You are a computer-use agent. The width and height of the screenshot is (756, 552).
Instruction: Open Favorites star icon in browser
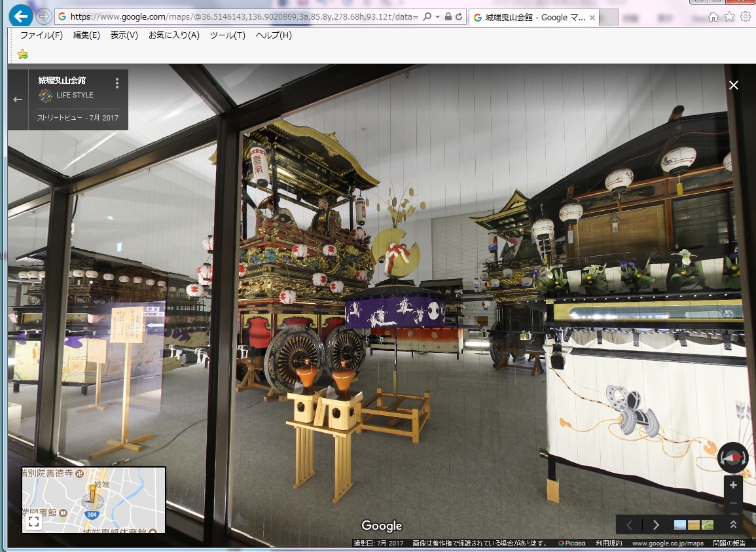[729, 17]
